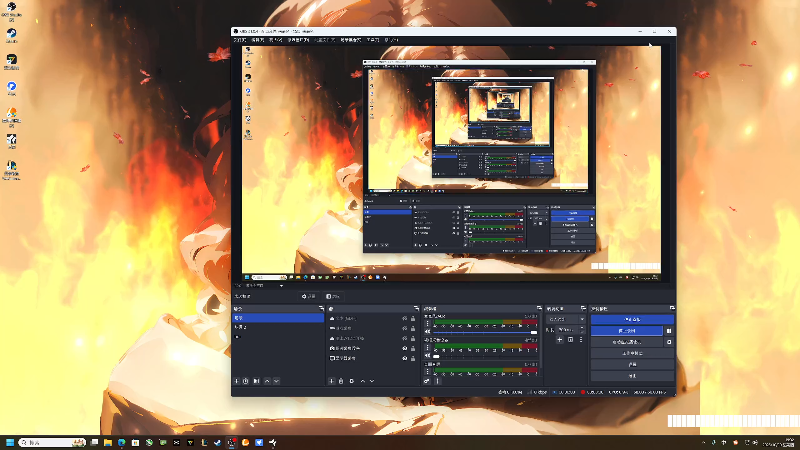Open the preview scaling dropdown below preview

pyautogui.click(x=264, y=286)
